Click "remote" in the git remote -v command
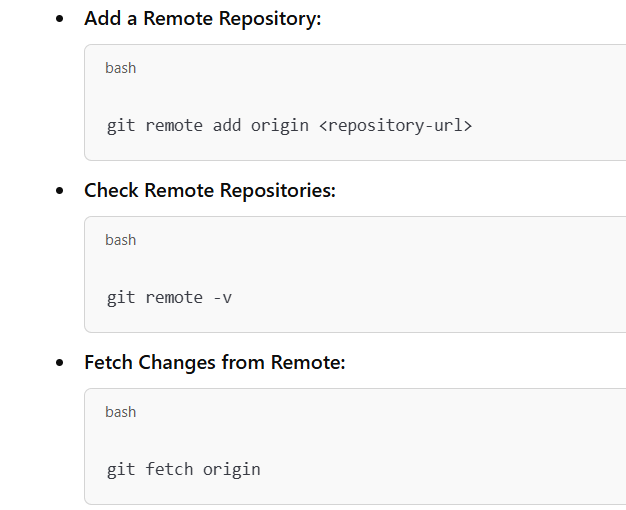This screenshot has height=510, width=626. [174, 298]
